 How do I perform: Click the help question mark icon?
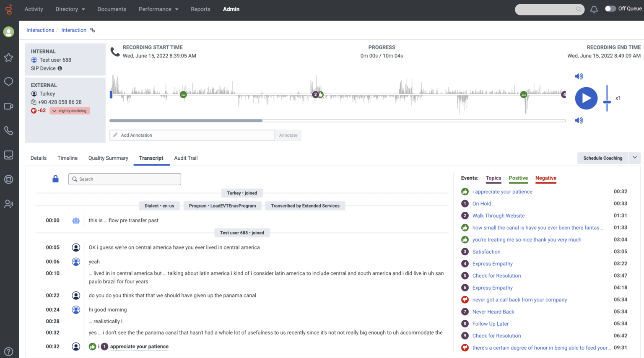tap(8, 351)
